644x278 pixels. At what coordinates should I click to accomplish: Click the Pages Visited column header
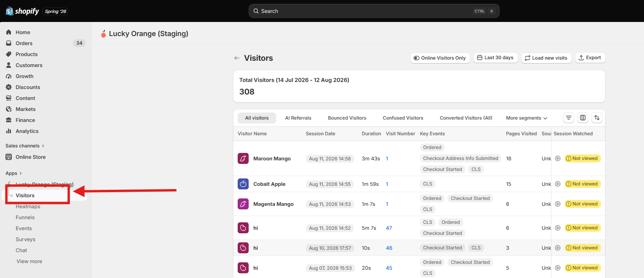tap(521, 134)
